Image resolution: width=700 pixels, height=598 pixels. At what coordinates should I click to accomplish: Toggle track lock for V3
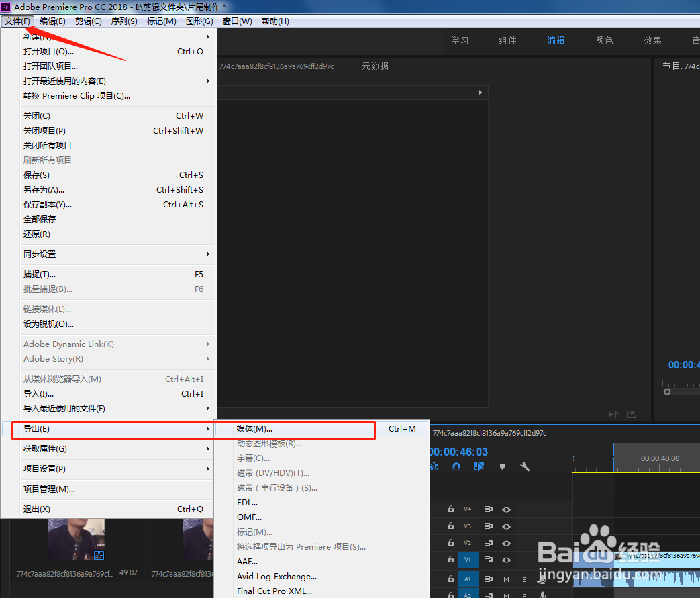click(x=451, y=526)
